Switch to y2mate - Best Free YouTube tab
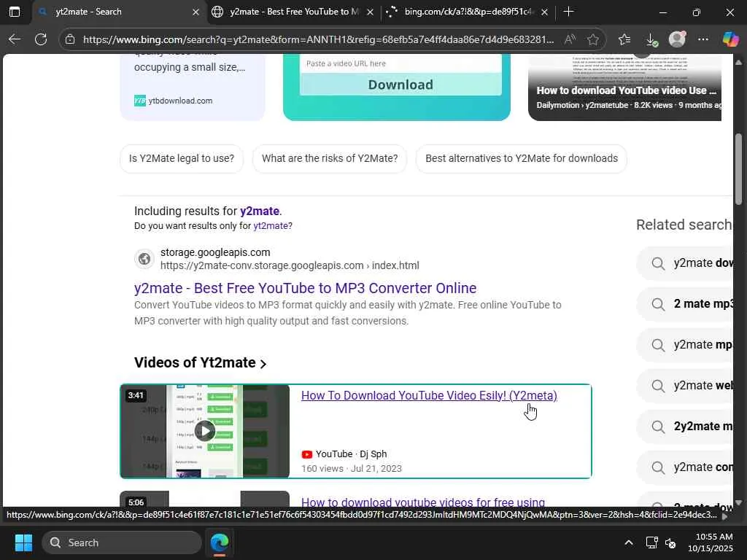Screen dimensions: 747x560 pyautogui.click(x=293, y=12)
